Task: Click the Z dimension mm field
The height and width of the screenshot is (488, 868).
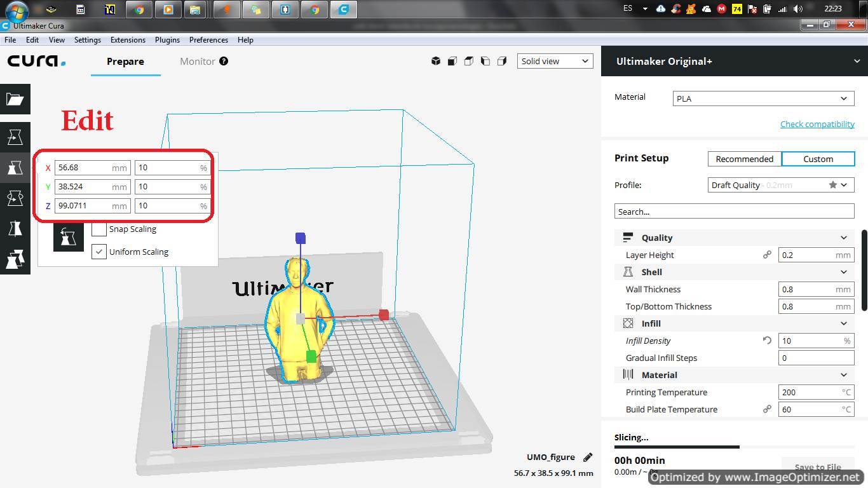Action: click(x=92, y=206)
